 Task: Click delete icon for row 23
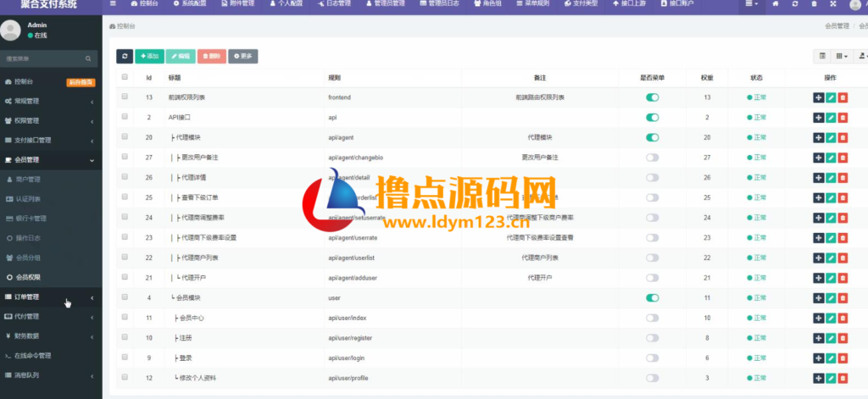click(843, 237)
